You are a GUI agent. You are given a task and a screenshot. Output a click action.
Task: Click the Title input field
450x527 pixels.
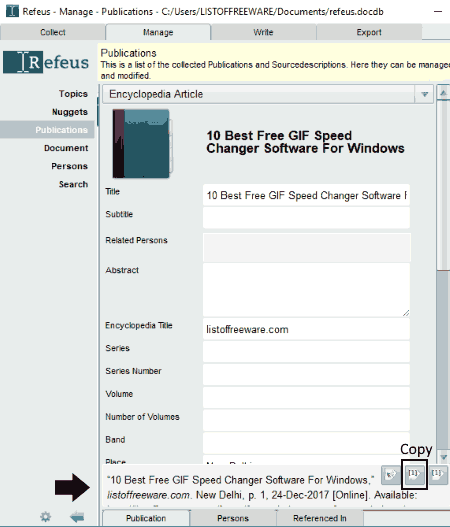(306, 195)
